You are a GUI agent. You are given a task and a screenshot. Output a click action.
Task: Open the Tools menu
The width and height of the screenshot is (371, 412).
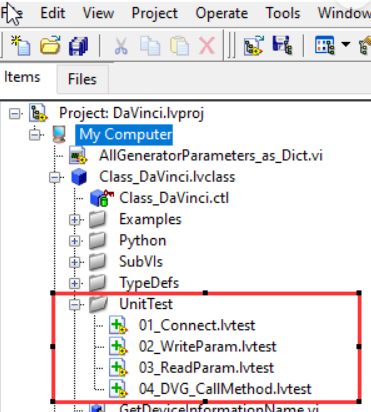(x=283, y=13)
